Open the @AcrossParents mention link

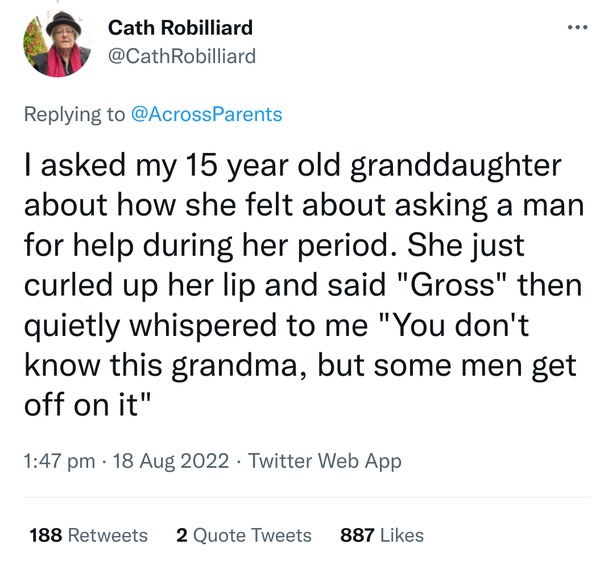pyautogui.click(x=207, y=114)
